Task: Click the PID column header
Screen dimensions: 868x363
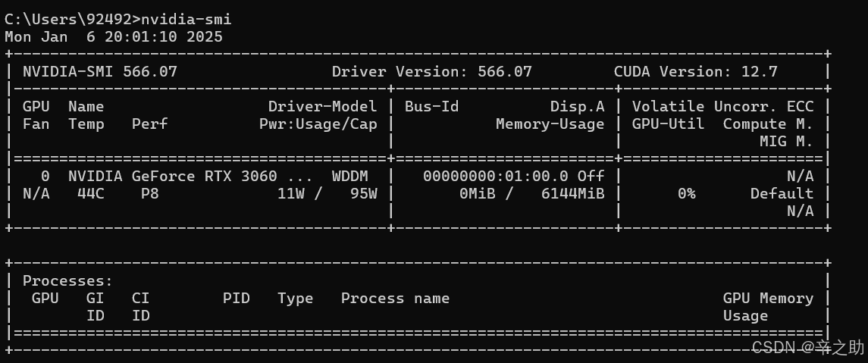Action: [237, 299]
